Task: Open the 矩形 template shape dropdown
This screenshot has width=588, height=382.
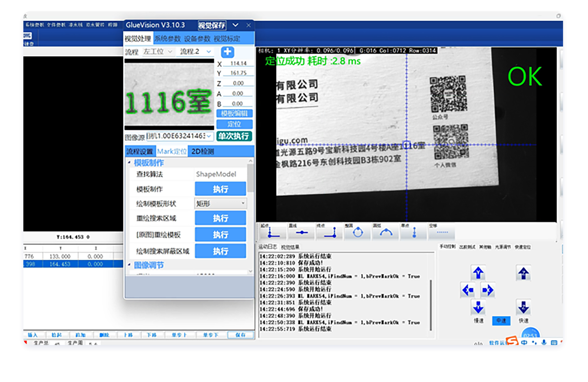Action: (220, 203)
